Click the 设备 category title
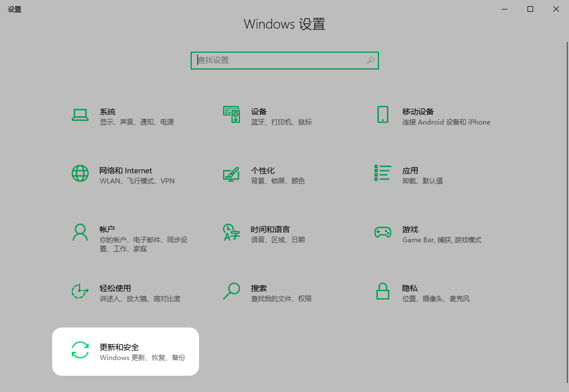Image resolution: width=569 pixels, height=392 pixels. 259,112
